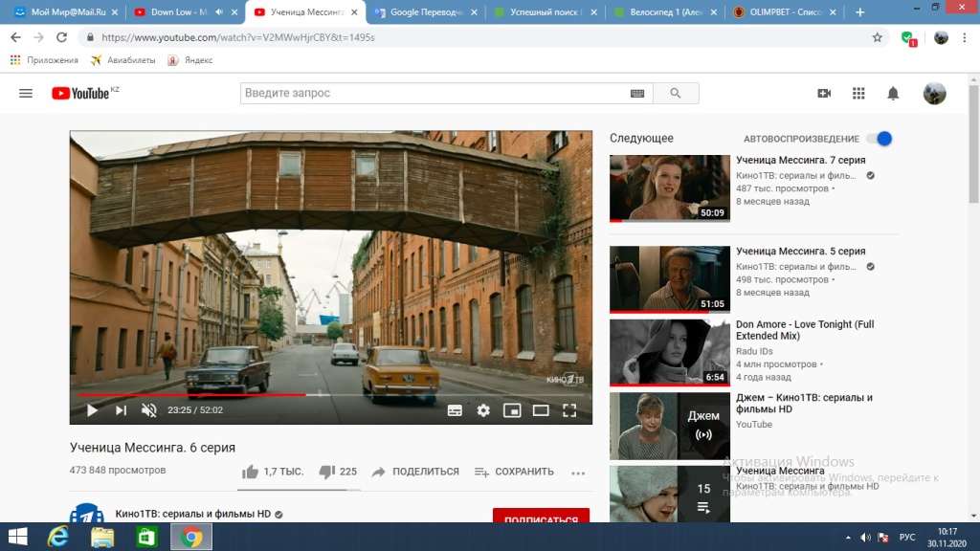Open Ученица Мессинга playlist thumbnail
Viewport: 980px width, 551px height.
pos(670,494)
